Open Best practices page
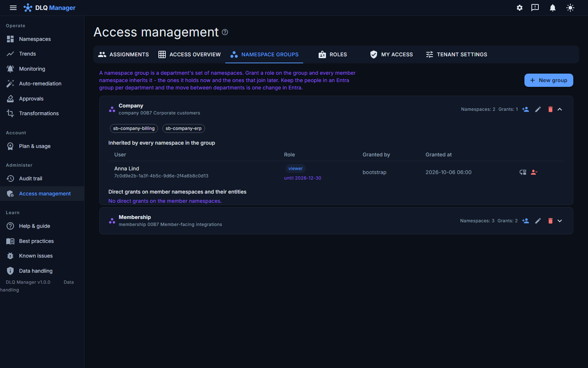 click(42, 241)
